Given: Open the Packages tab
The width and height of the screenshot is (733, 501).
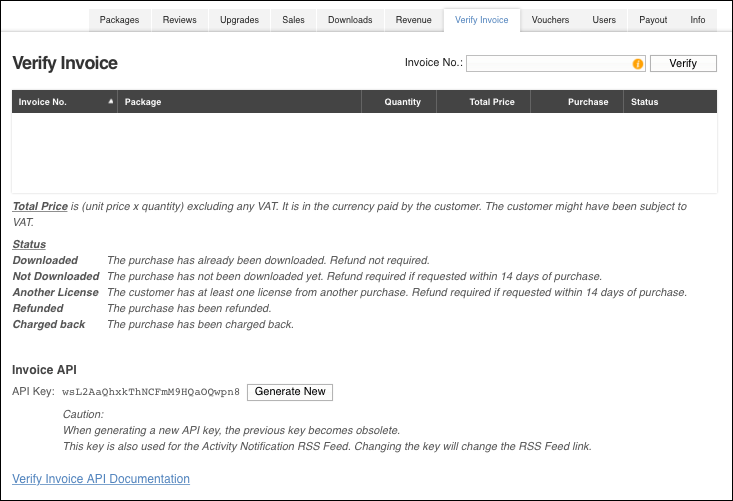Looking at the screenshot, I should 120,20.
